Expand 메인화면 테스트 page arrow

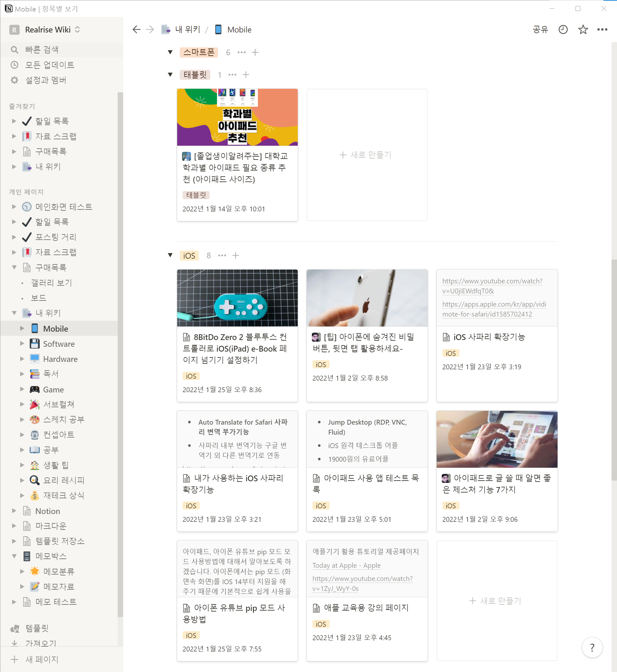pyautogui.click(x=14, y=207)
